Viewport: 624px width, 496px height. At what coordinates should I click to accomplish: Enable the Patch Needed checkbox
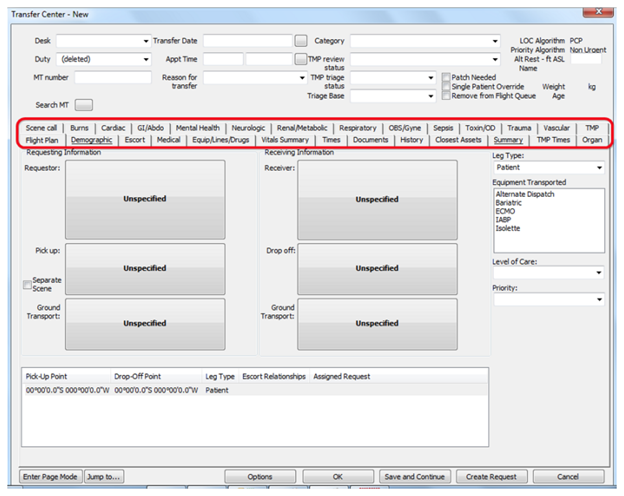[446, 77]
